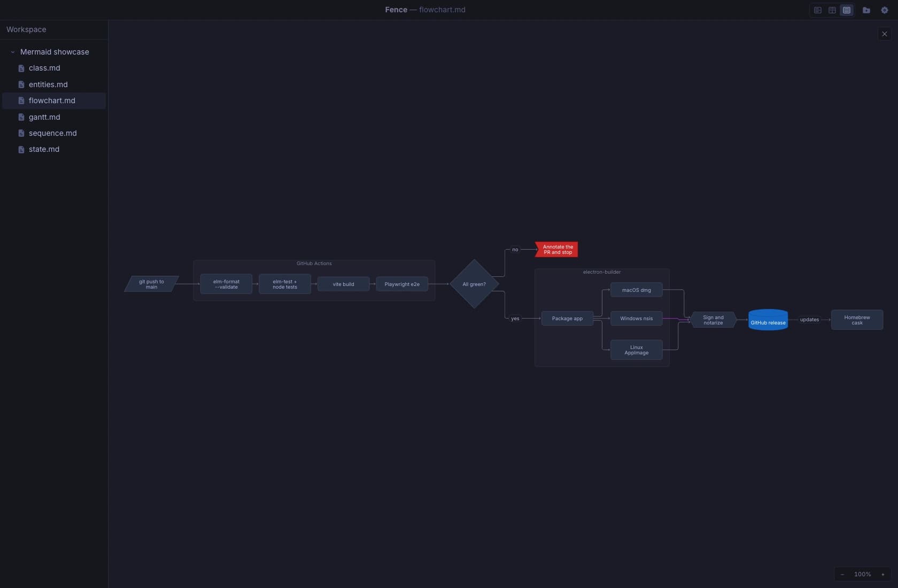Click the 'Sign and notarize' node
This screenshot has height=588, width=898.
click(x=713, y=320)
